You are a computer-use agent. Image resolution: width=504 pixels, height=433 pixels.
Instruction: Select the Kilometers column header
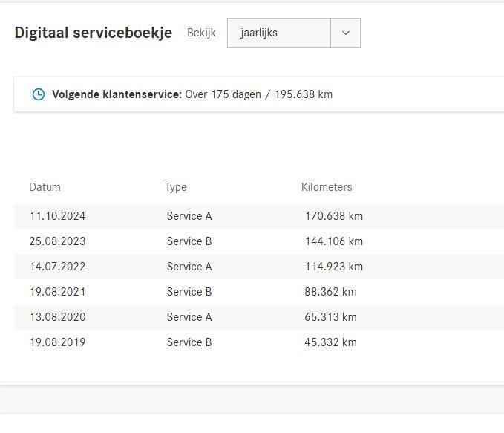(327, 187)
